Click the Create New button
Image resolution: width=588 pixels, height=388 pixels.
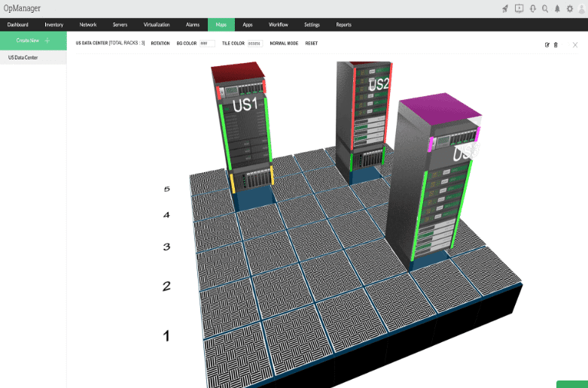33,41
